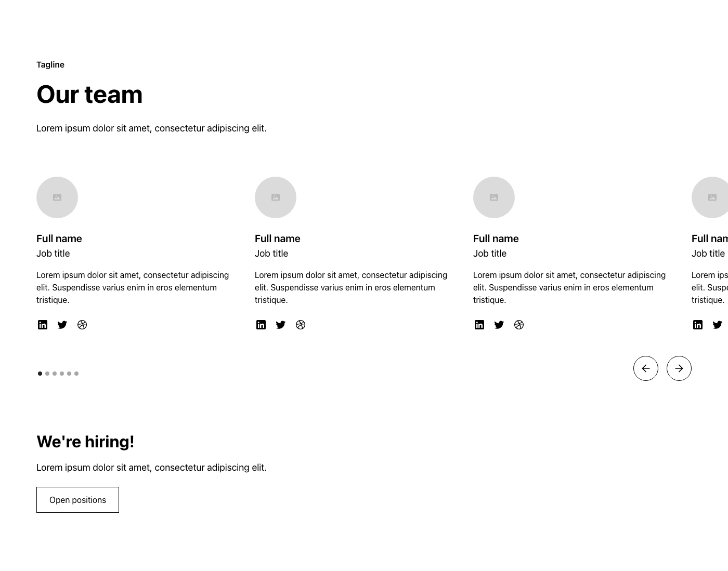Open third team member's Twitter icon

pyautogui.click(x=499, y=325)
